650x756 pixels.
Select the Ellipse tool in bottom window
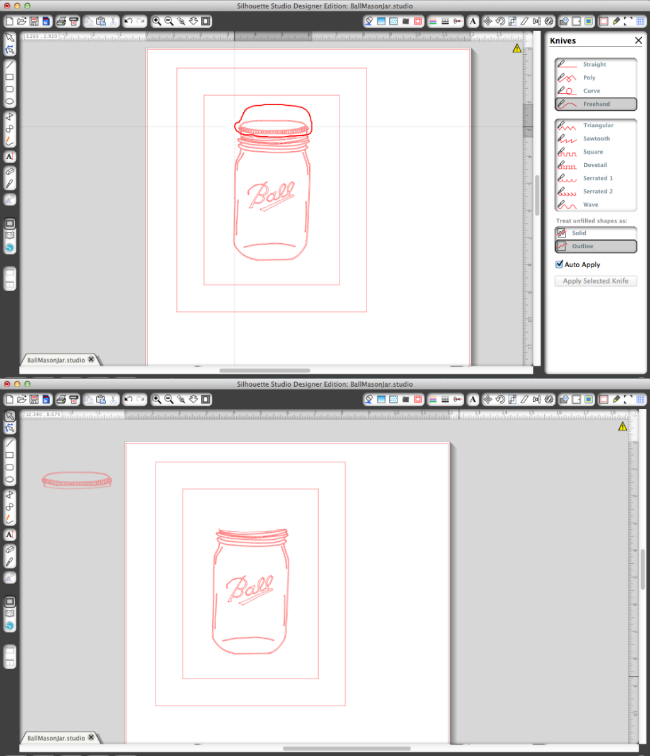pyautogui.click(x=10, y=480)
